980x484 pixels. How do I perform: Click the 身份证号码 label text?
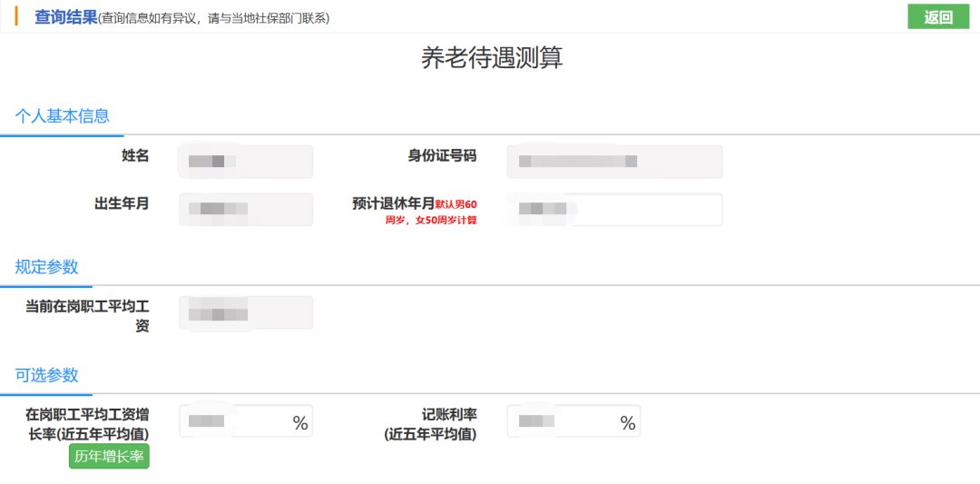pyautogui.click(x=442, y=155)
